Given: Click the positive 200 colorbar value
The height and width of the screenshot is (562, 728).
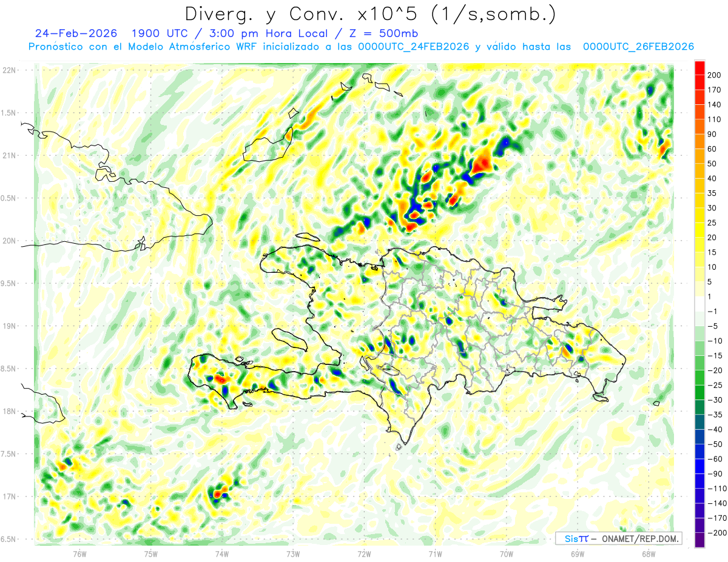Looking at the screenshot, I should pos(714,75).
